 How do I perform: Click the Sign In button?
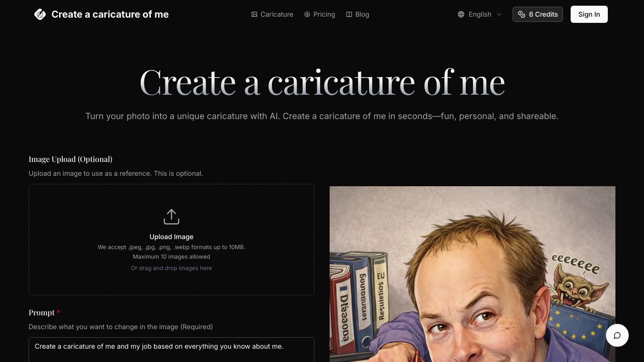click(589, 14)
